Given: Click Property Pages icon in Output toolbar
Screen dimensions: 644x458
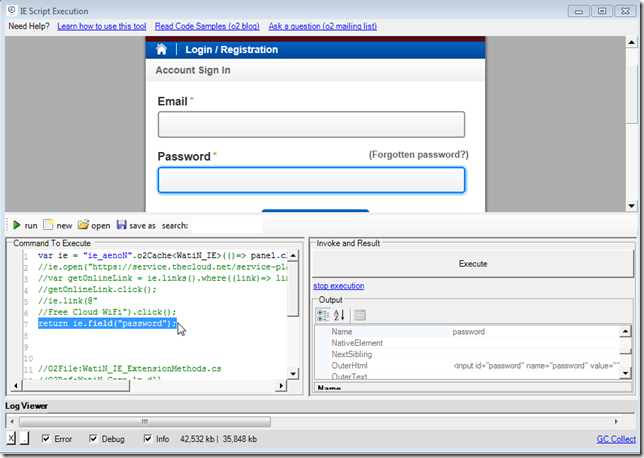Looking at the screenshot, I should click(360, 315).
